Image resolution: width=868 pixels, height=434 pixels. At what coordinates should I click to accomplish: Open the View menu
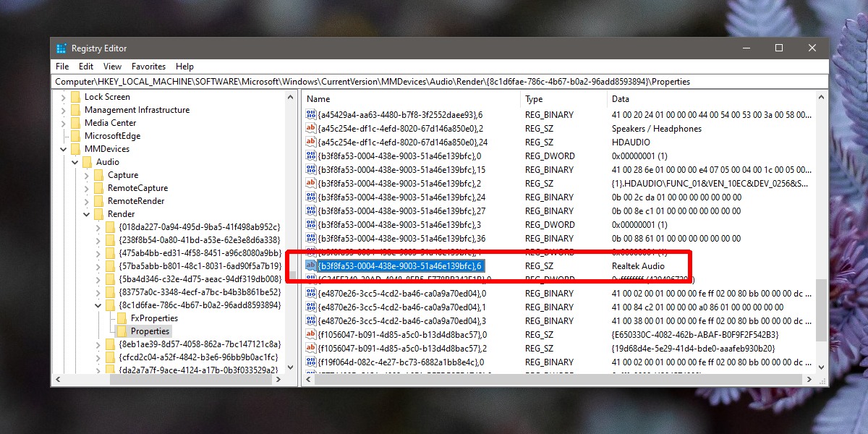point(112,66)
